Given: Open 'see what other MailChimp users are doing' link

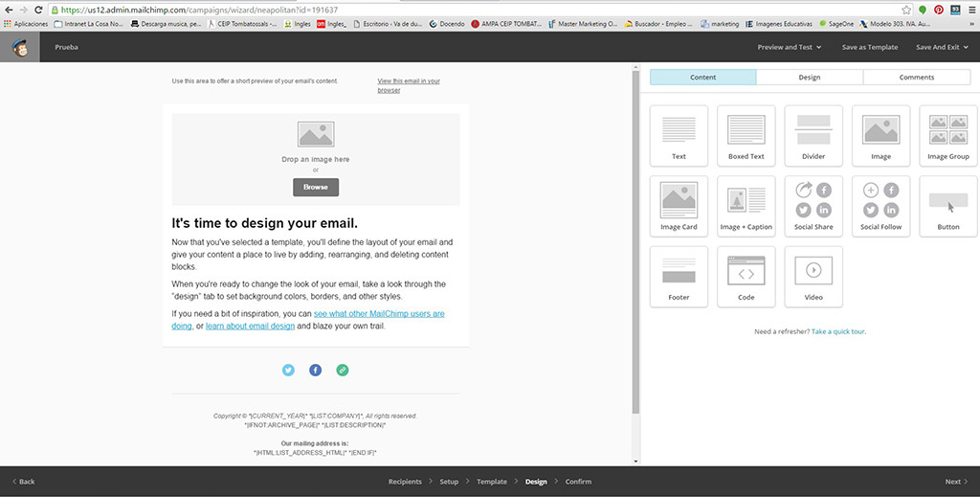Looking at the screenshot, I should tap(379, 314).
